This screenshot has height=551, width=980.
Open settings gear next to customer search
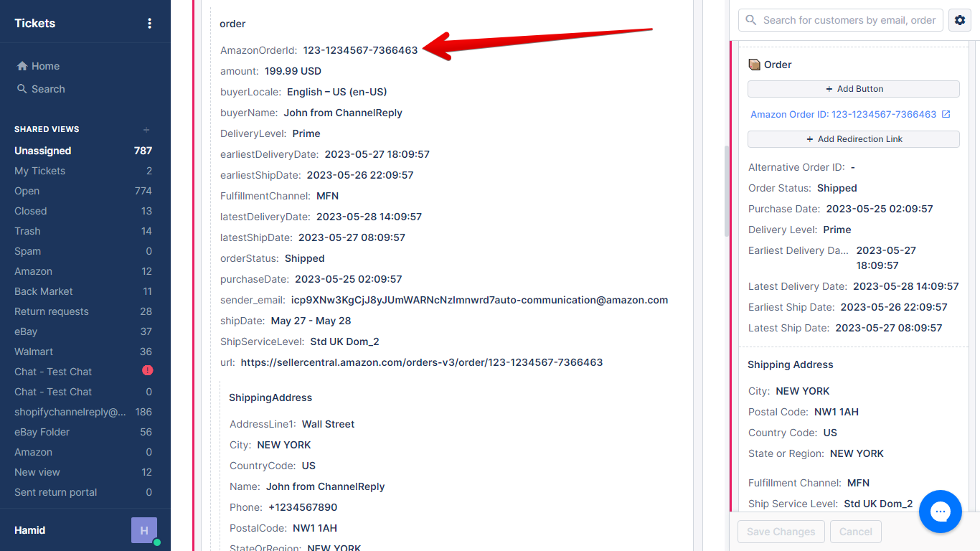960,20
